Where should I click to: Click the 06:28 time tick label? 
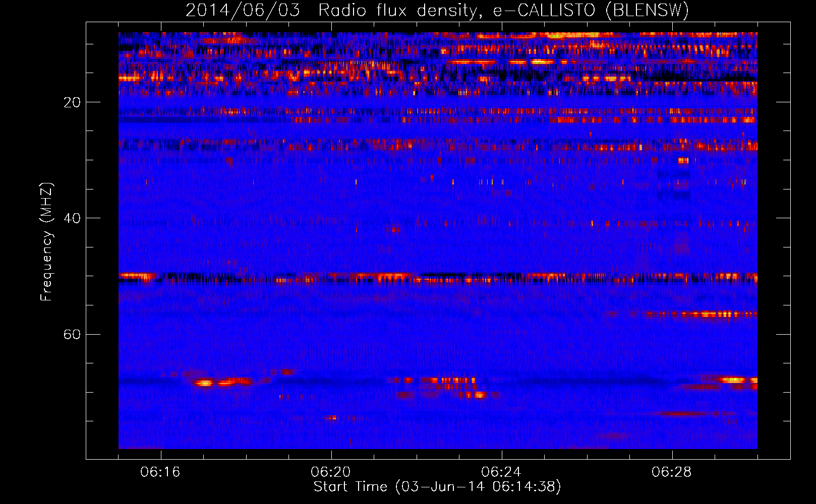pyautogui.click(x=672, y=472)
